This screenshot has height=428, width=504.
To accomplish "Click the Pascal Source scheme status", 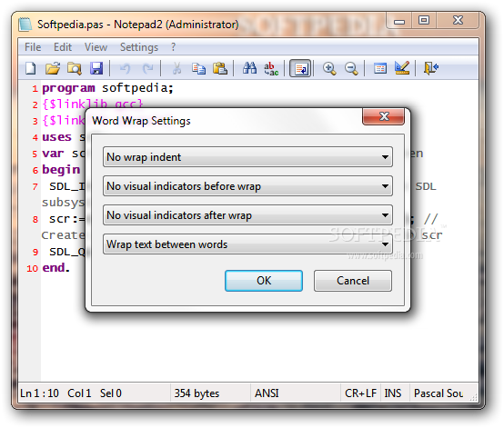I will pyautogui.click(x=438, y=393).
